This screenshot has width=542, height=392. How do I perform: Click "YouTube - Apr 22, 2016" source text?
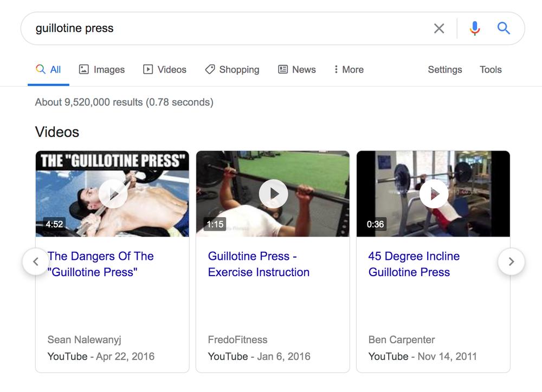tap(101, 356)
